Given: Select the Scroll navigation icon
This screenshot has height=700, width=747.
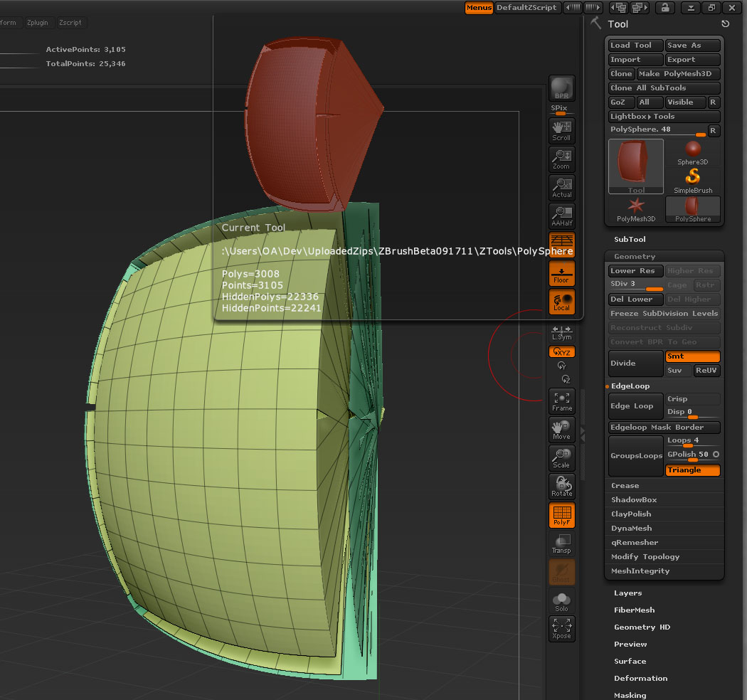Looking at the screenshot, I should click(562, 131).
